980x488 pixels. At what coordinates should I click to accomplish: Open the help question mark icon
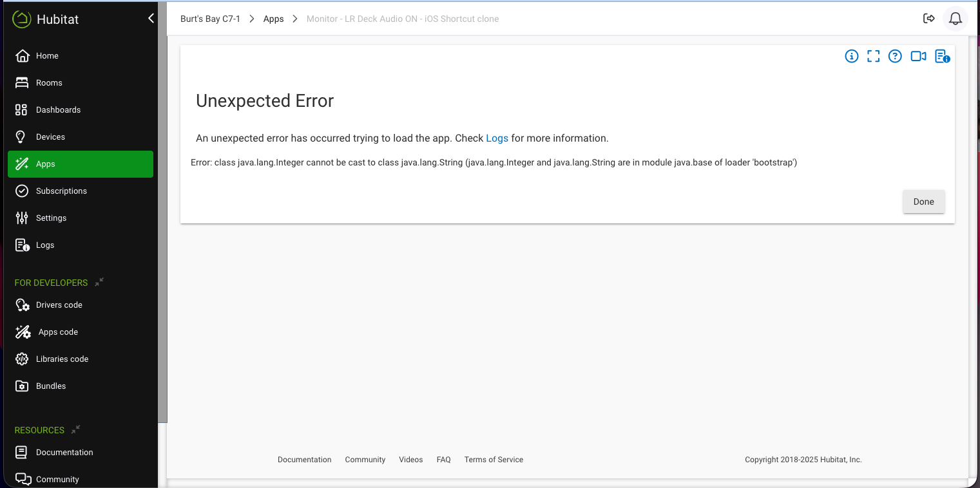pos(895,57)
